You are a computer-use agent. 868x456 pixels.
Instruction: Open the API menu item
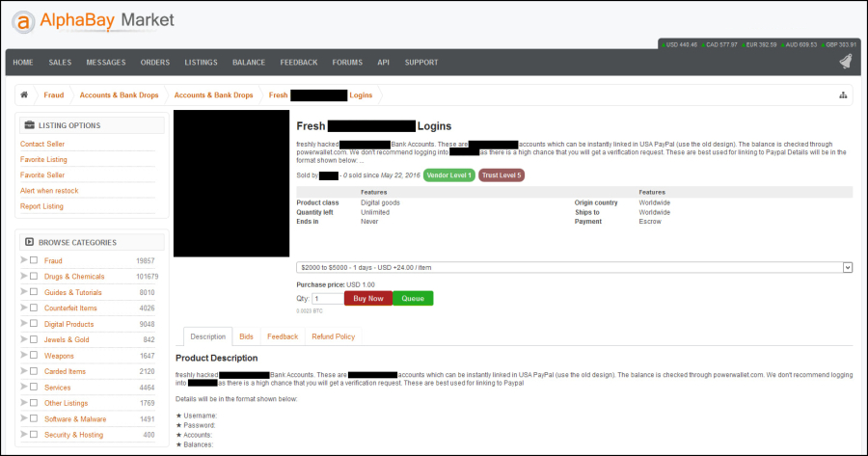point(384,63)
